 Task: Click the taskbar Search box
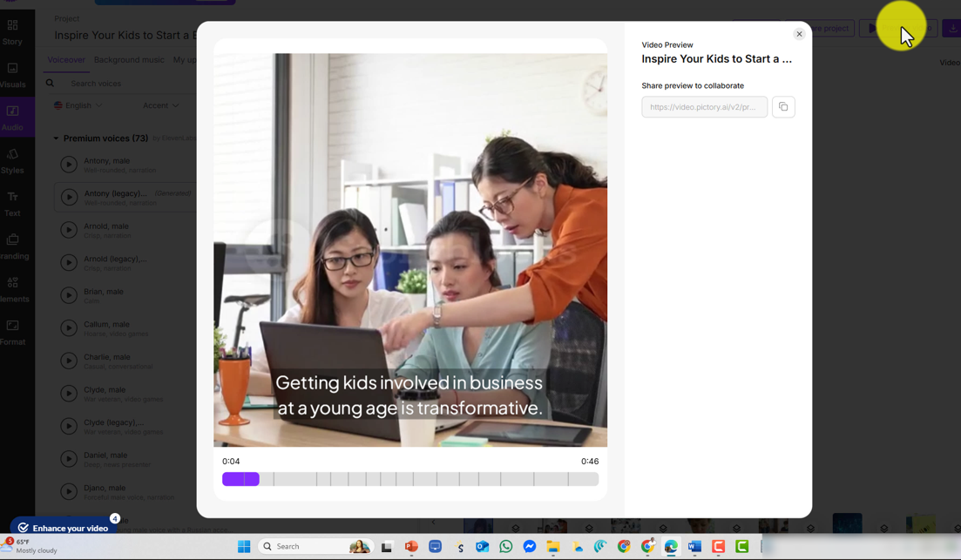[315, 547]
